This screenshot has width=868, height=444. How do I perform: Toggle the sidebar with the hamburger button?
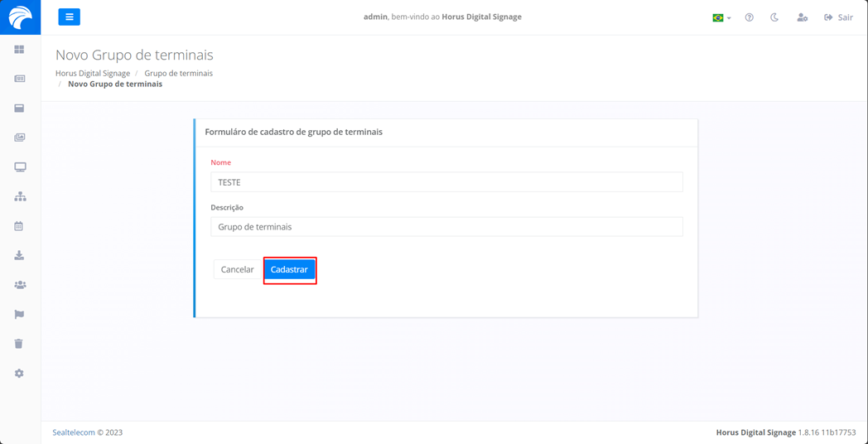coord(70,17)
